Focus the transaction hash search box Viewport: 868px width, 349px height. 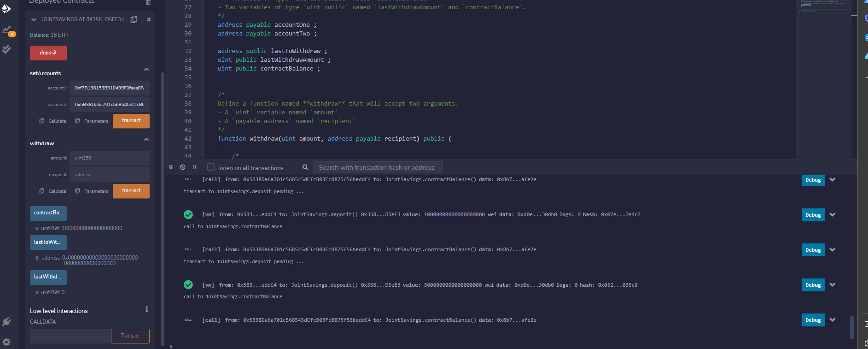[378, 167]
